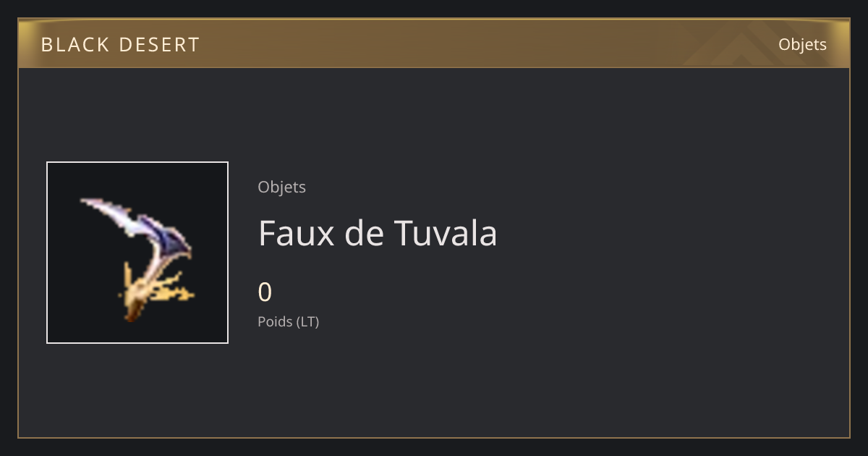
Task: Click the word Faux in the title
Action: point(287,233)
